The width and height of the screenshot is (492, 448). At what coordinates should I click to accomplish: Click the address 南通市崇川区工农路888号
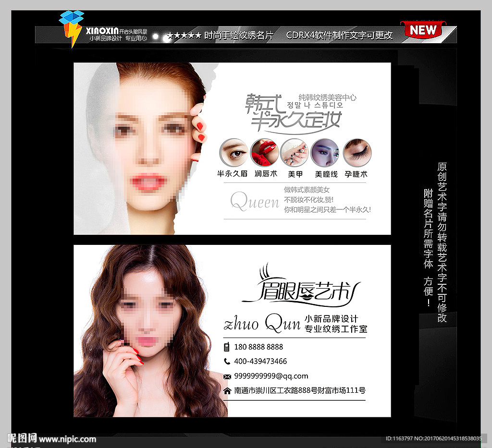click(275, 390)
